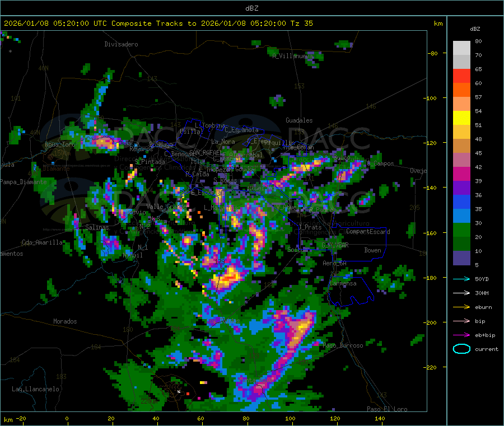Pick the bright yellow band of the dBZ scale
The width and height of the screenshot is (504, 426).
tap(461, 118)
